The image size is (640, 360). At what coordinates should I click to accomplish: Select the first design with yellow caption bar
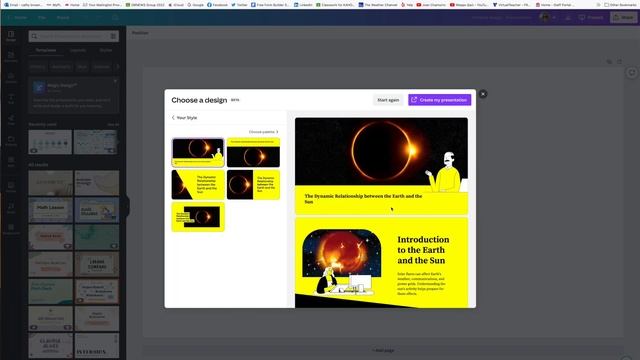coord(198,153)
